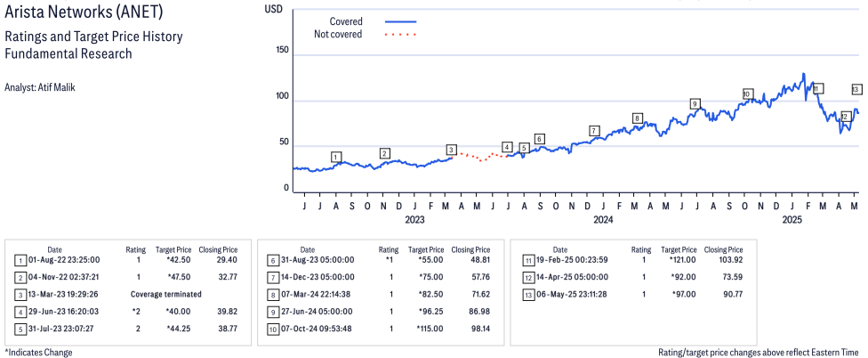
Task: Click chart marker 9 on the price chart
Action: (x=695, y=103)
